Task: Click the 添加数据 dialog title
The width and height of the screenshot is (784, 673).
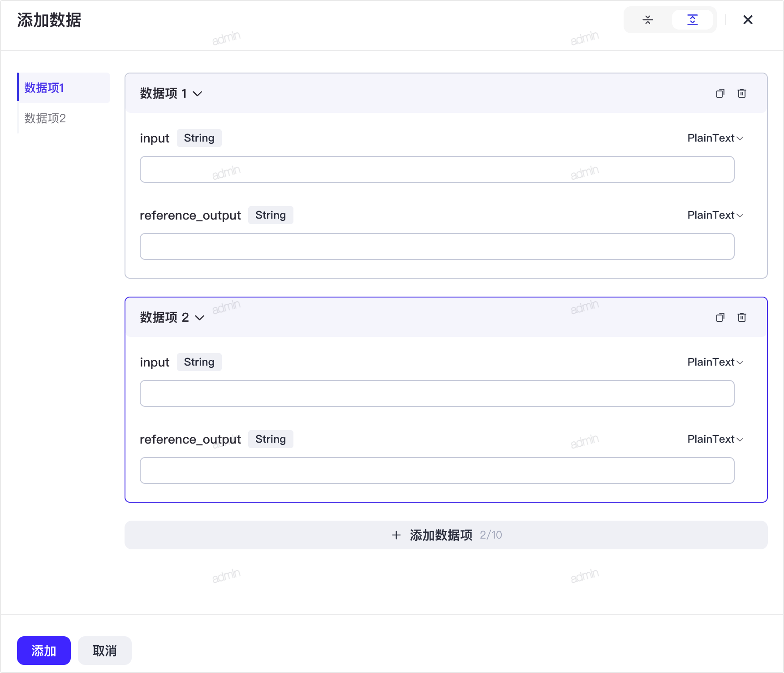Action: (x=49, y=20)
